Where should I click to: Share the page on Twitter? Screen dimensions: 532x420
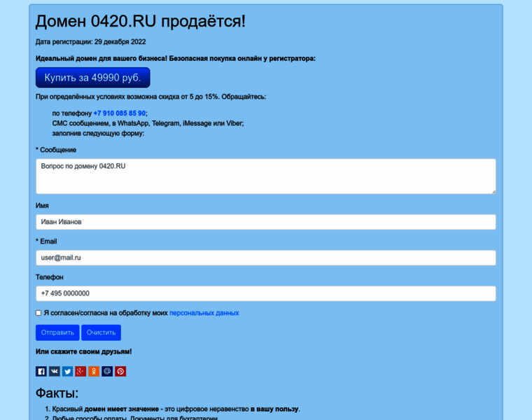[67, 371]
